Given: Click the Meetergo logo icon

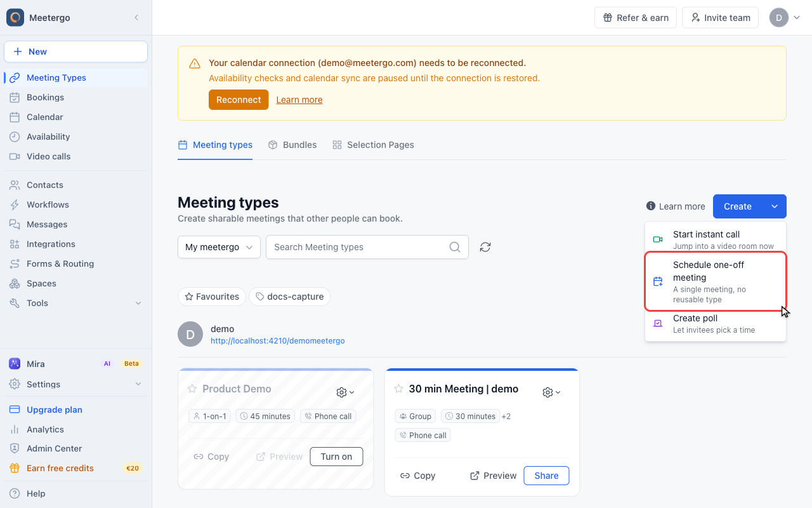Looking at the screenshot, I should pos(15,18).
